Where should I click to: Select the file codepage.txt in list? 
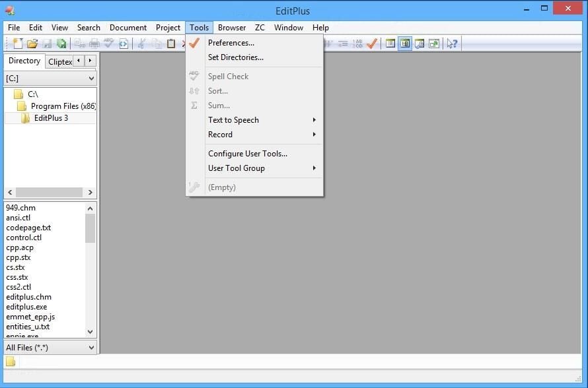tap(28, 228)
